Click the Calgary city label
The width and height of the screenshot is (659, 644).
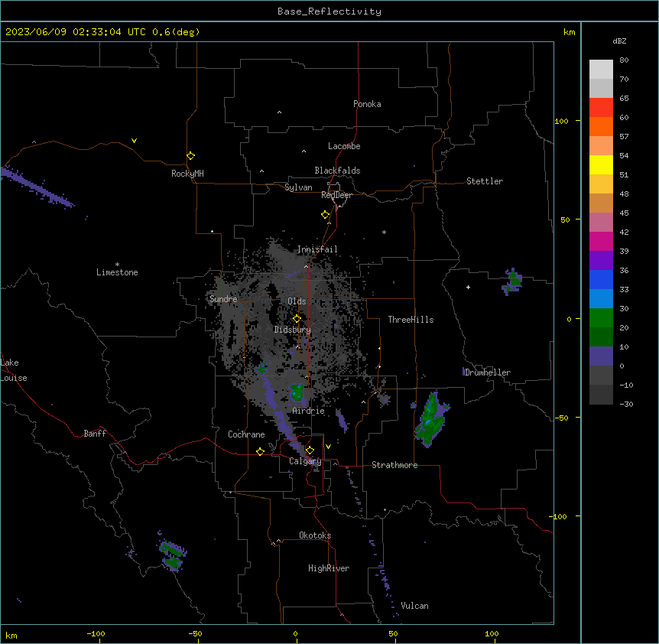[305, 461]
